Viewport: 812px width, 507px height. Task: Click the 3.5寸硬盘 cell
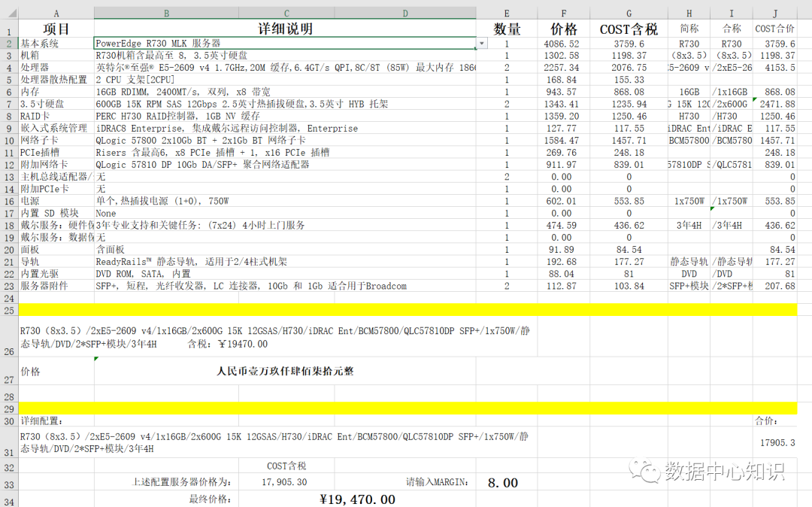[x=56, y=104]
